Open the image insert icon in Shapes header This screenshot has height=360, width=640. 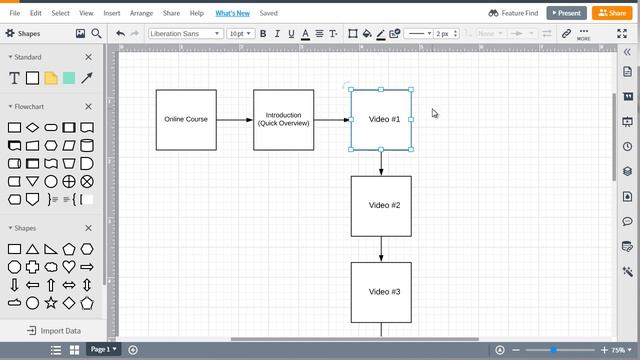coord(80,33)
